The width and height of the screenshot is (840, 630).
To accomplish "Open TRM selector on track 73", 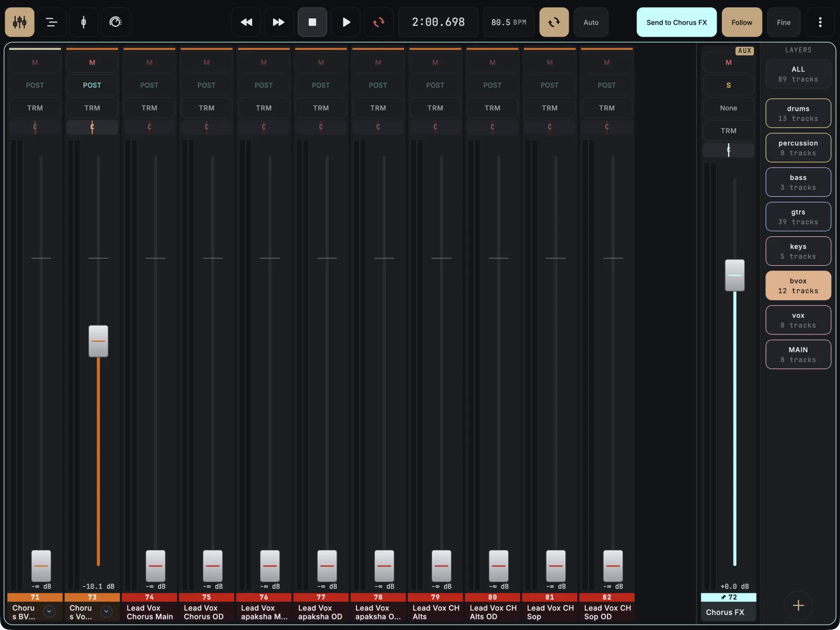I will tap(92, 108).
